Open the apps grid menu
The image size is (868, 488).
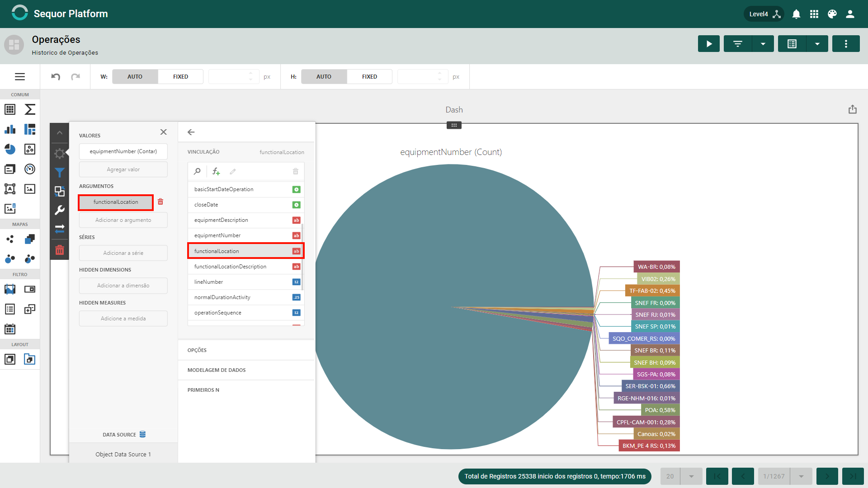pos(814,14)
